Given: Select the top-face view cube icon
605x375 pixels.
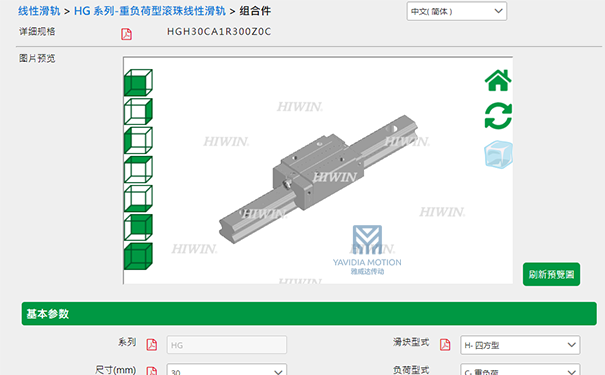Looking at the screenshot, I should [x=138, y=169].
